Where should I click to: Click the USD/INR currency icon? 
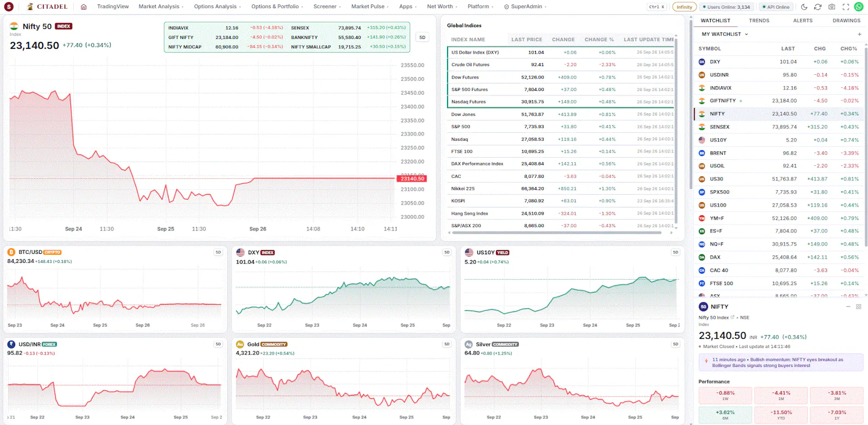11,344
